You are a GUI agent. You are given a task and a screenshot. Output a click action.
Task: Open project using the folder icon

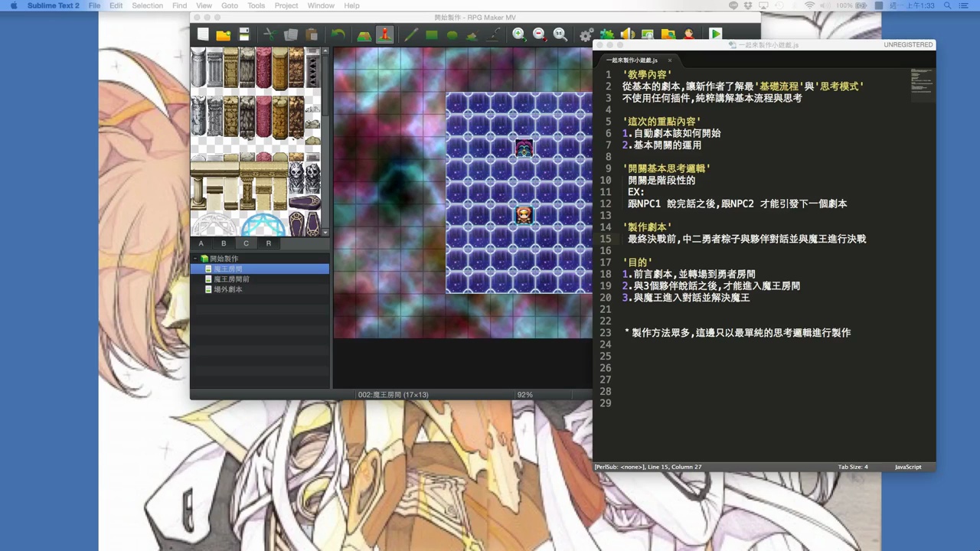tap(224, 34)
